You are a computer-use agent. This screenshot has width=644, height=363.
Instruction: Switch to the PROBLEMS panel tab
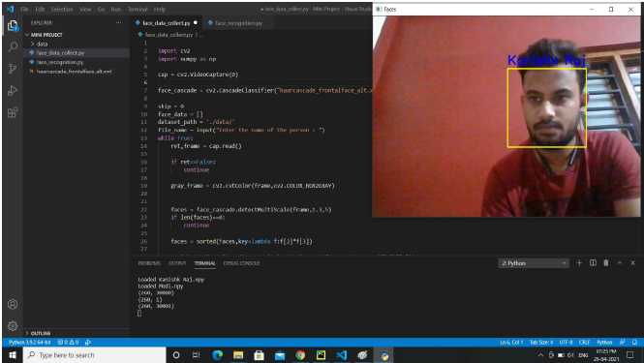[149, 263]
